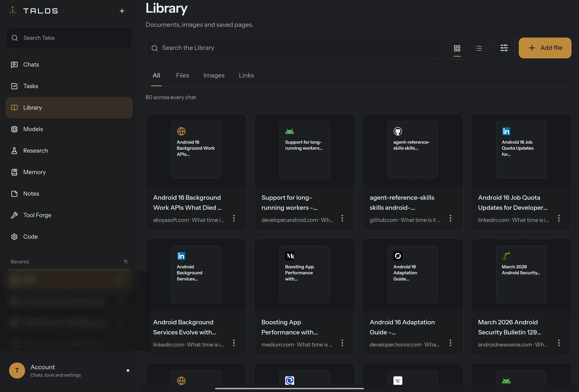Open options menu for Boosting App Performance card

[342, 343]
